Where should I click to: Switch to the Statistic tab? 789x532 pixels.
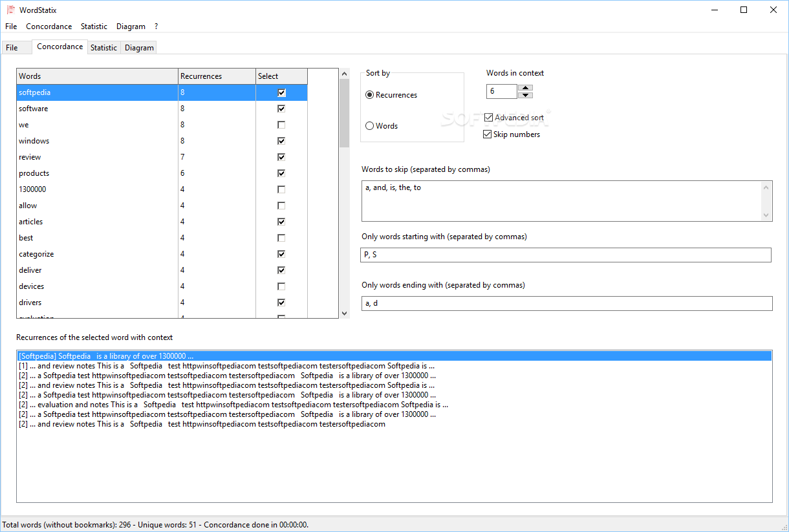pyautogui.click(x=103, y=47)
